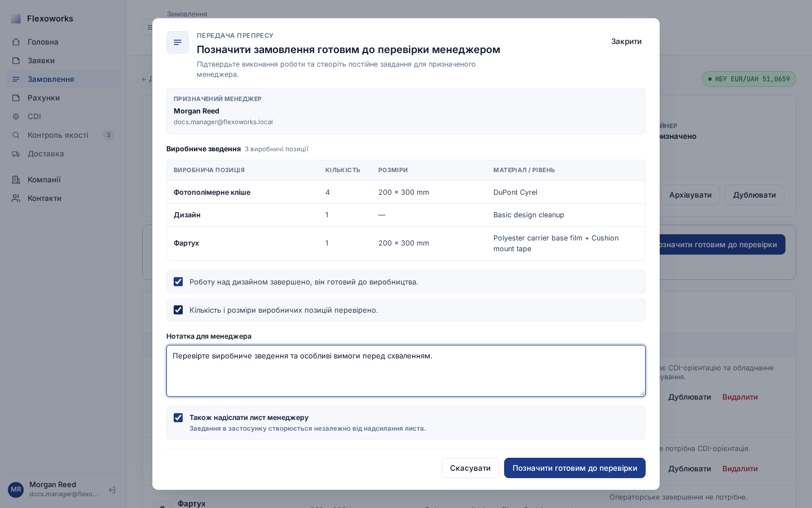The image size is (812, 508).
Task: Click the Доставка sidebar icon
Action: (16, 154)
